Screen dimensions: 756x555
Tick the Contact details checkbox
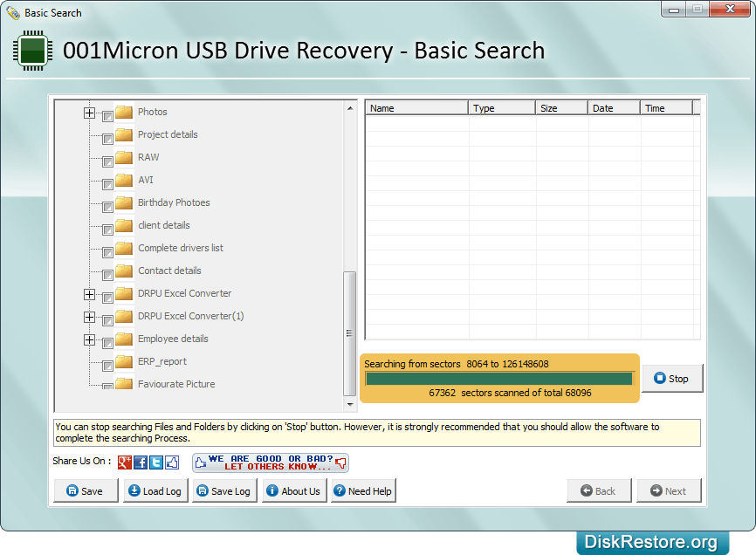(x=107, y=275)
